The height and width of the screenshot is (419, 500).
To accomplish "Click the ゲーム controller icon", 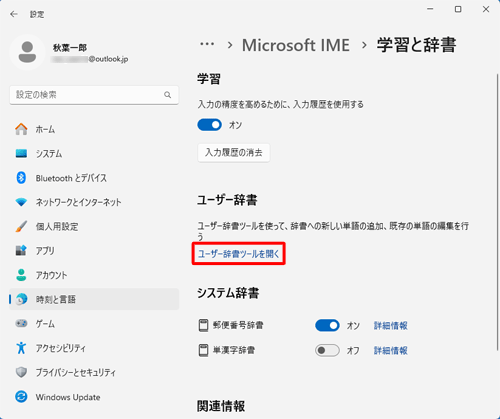I will 21,324.
